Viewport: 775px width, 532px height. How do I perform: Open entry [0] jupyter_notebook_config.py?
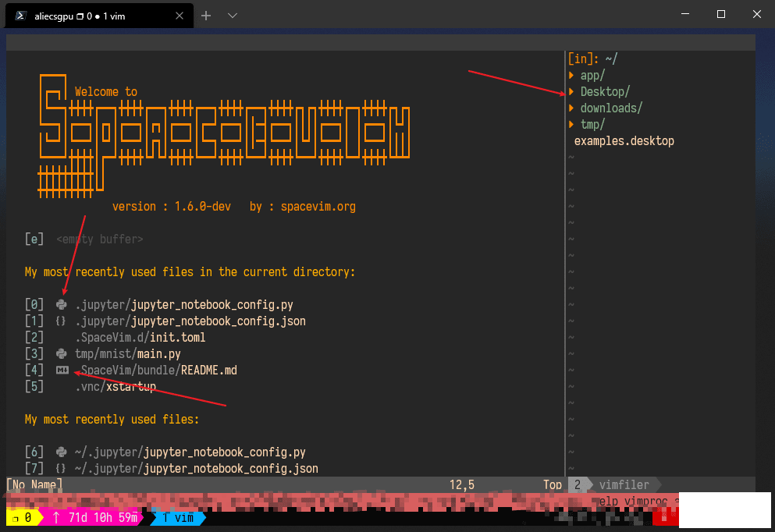pos(159,305)
